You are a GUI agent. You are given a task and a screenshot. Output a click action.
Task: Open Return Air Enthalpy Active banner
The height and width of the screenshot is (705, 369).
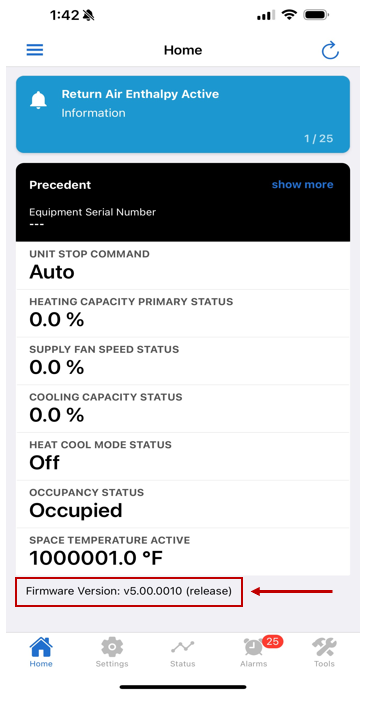[x=183, y=114]
